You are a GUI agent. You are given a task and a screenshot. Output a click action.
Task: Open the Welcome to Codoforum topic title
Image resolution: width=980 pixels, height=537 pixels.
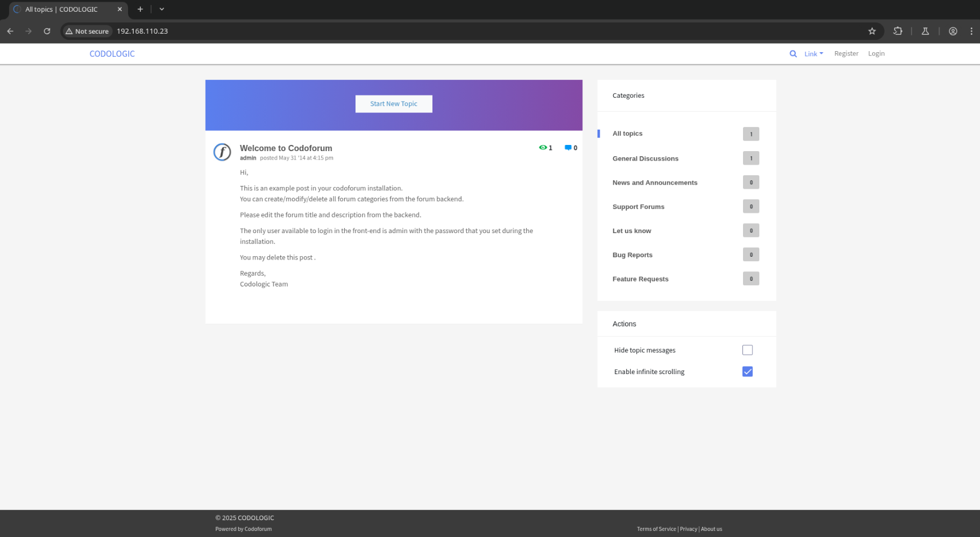pos(286,148)
